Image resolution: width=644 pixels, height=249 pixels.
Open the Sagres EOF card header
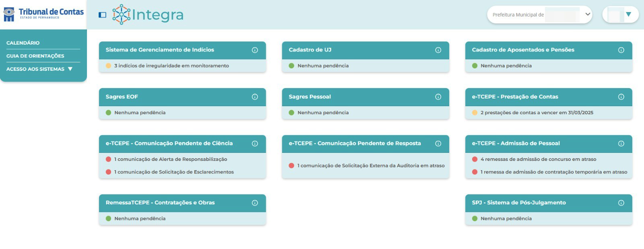pos(182,97)
